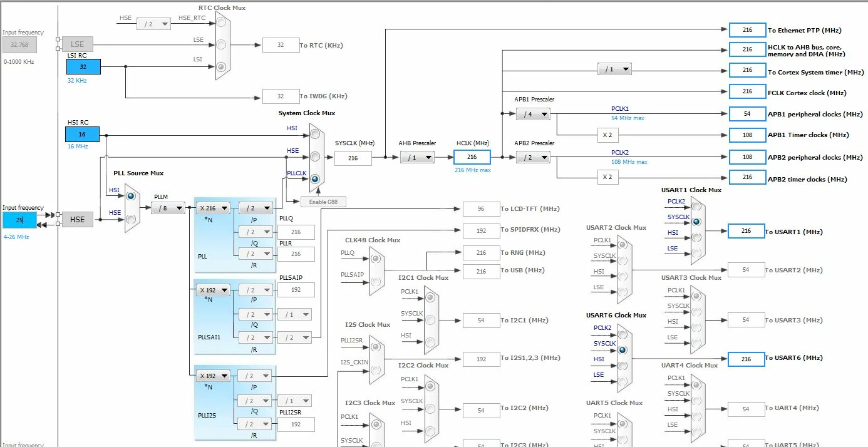Open the main PLL /Q divider dropdown
Screen dimensions: 868x447
coord(256,232)
